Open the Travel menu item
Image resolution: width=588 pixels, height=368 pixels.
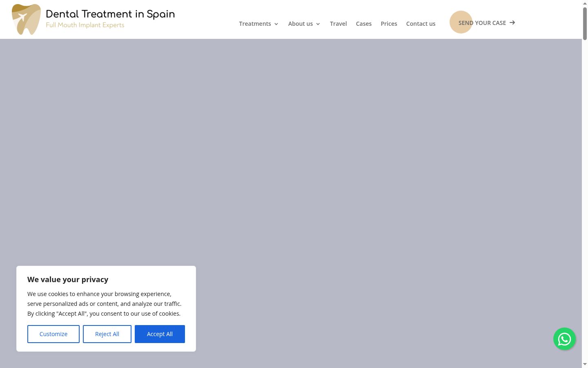point(338,24)
